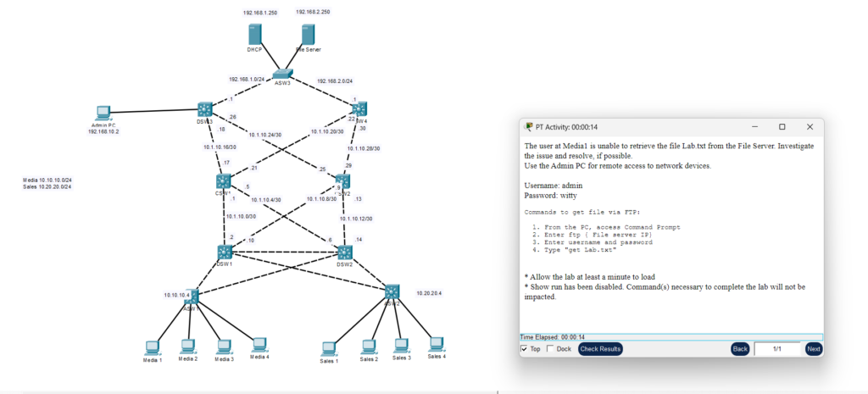868x394 pixels.
Task: Select the CSW1 core switch
Action: tap(224, 181)
